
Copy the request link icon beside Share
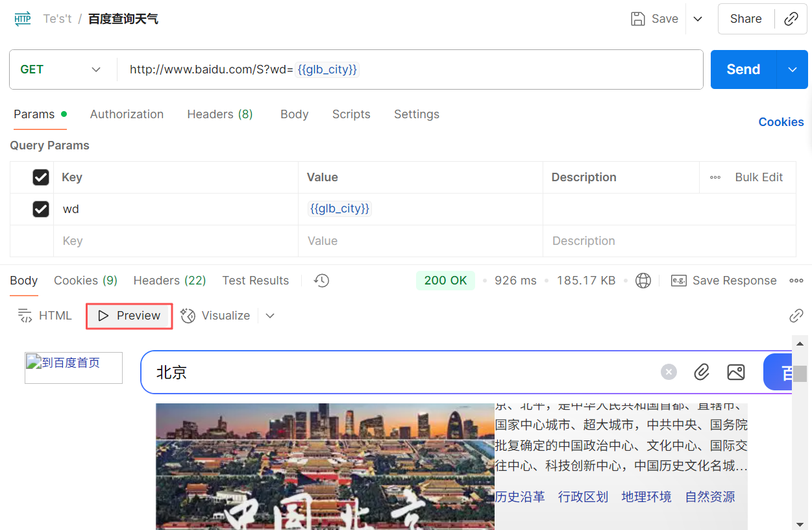click(791, 19)
